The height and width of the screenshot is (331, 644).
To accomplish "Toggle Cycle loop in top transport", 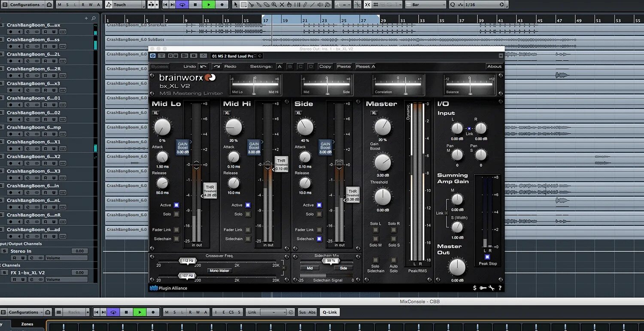I will coord(182,5).
